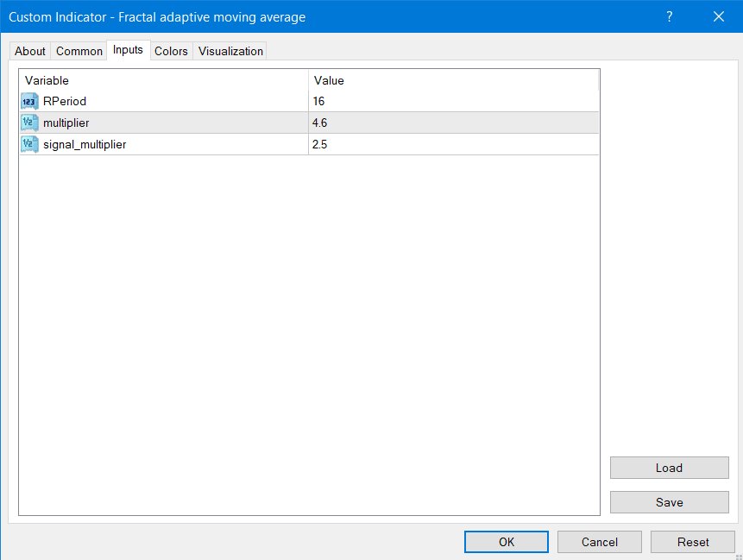This screenshot has width=743, height=560.
Task: Click the Variable column header
Action: tap(164, 80)
